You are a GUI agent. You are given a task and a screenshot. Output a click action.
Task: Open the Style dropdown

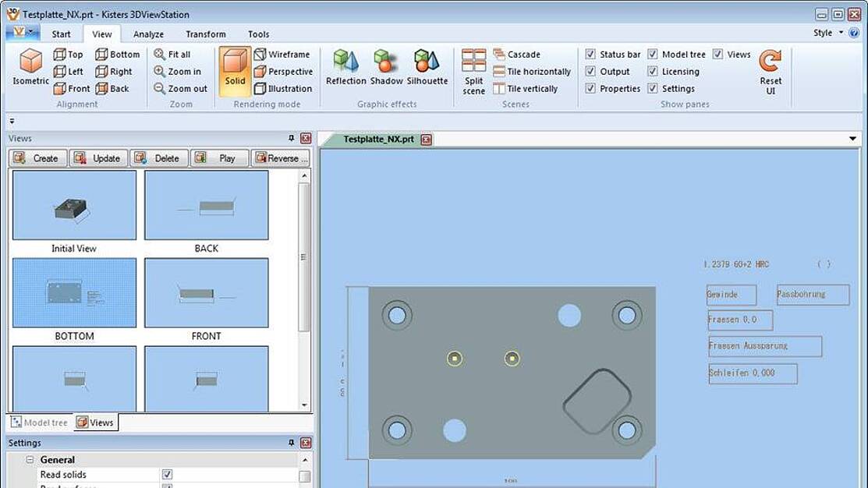point(828,33)
